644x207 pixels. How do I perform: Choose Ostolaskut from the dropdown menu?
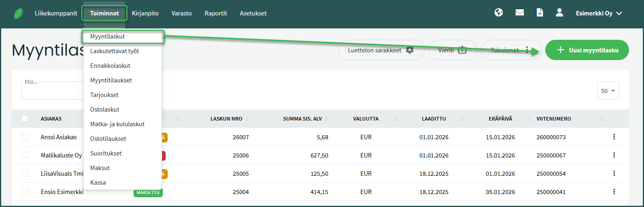click(105, 110)
